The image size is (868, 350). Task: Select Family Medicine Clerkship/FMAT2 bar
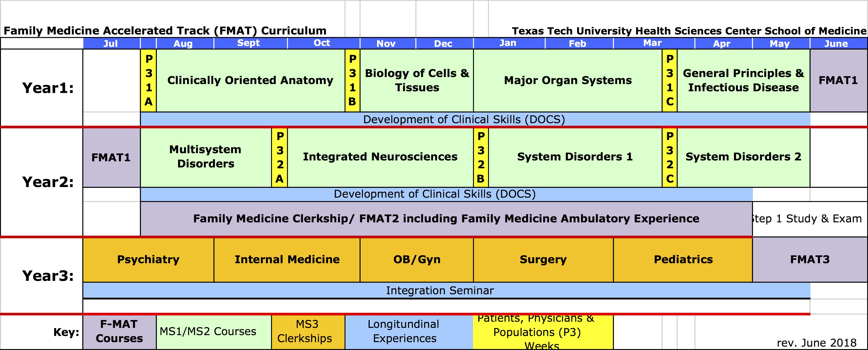pos(446,219)
